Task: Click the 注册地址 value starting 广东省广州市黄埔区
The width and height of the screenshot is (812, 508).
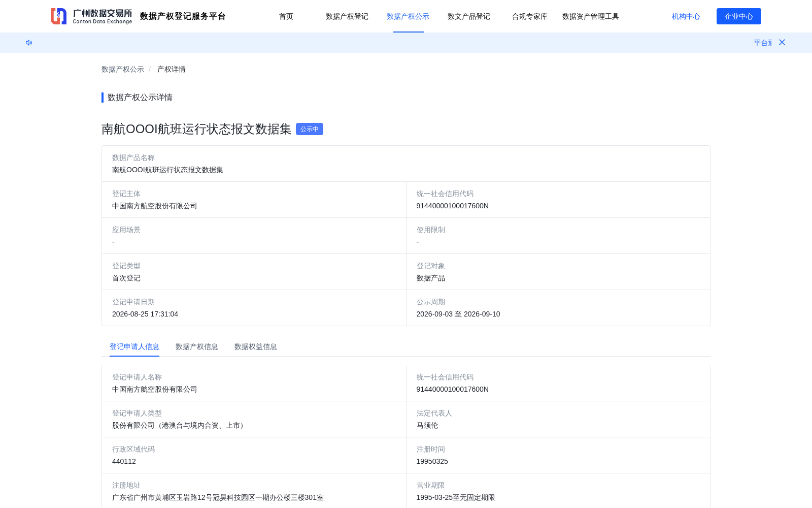Action: 218,497
